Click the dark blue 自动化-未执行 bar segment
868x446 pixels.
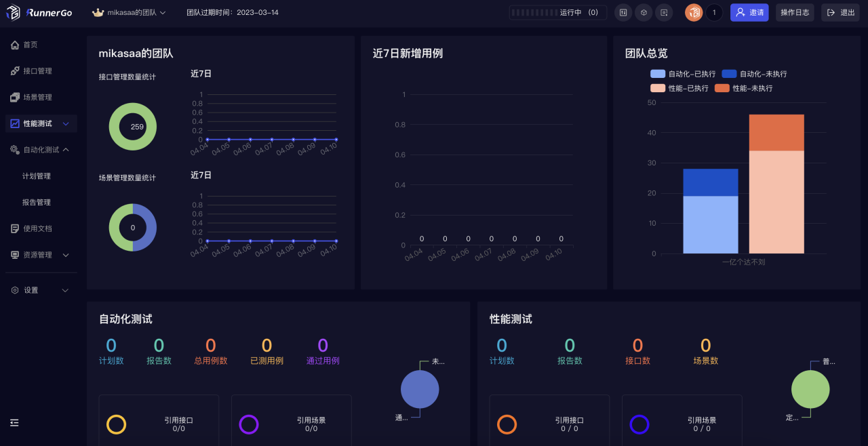(711, 182)
